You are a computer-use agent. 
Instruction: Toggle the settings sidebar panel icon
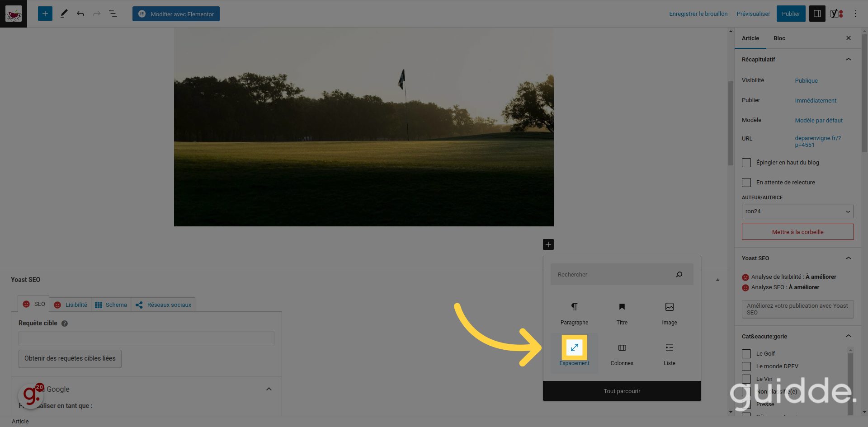click(817, 14)
